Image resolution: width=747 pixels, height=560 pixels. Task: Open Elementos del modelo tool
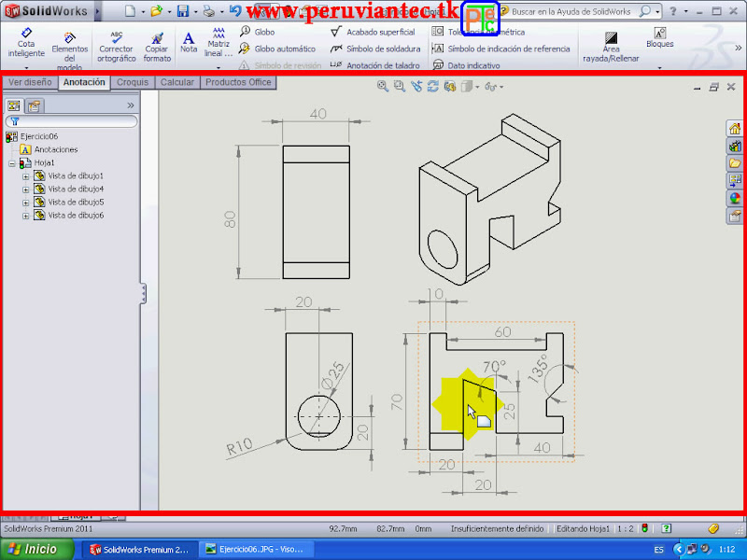[69, 51]
